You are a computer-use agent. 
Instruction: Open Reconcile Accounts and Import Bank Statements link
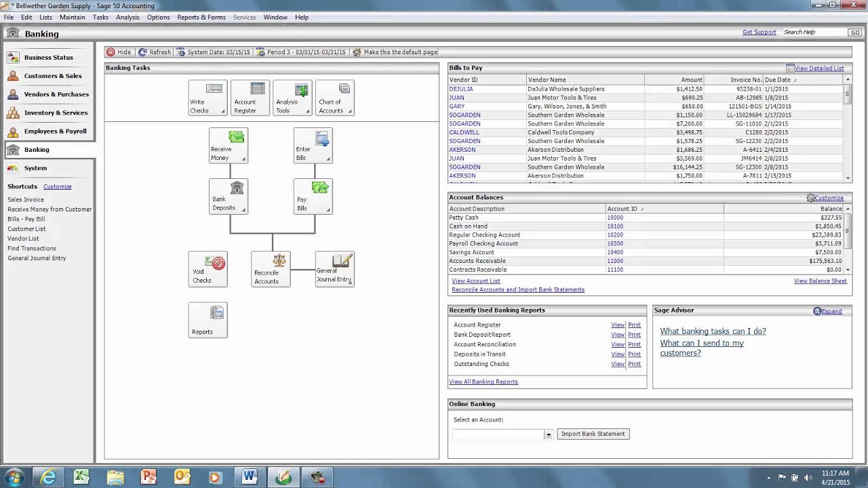tap(518, 290)
